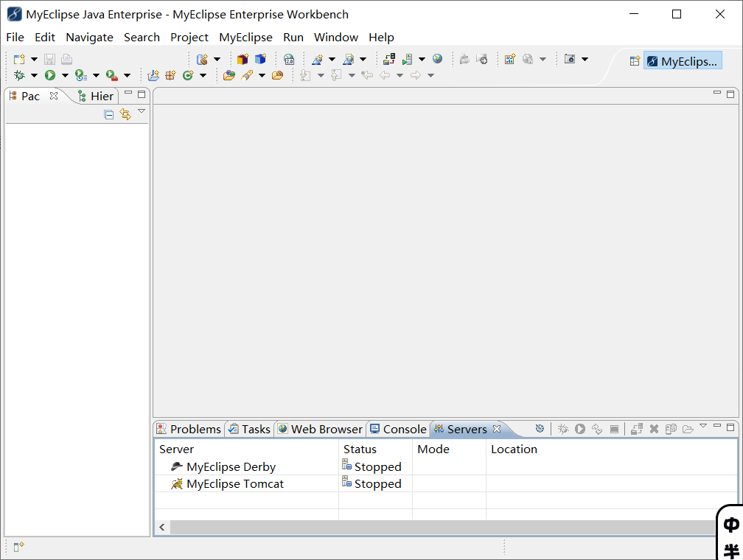The width and height of the screenshot is (743, 560).
Task: Click the new report chart icon
Action: click(x=510, y=59)
